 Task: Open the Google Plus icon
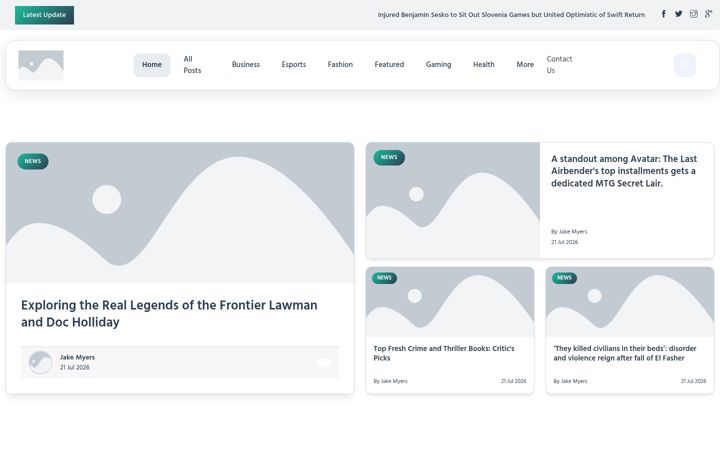pos(709,14)
